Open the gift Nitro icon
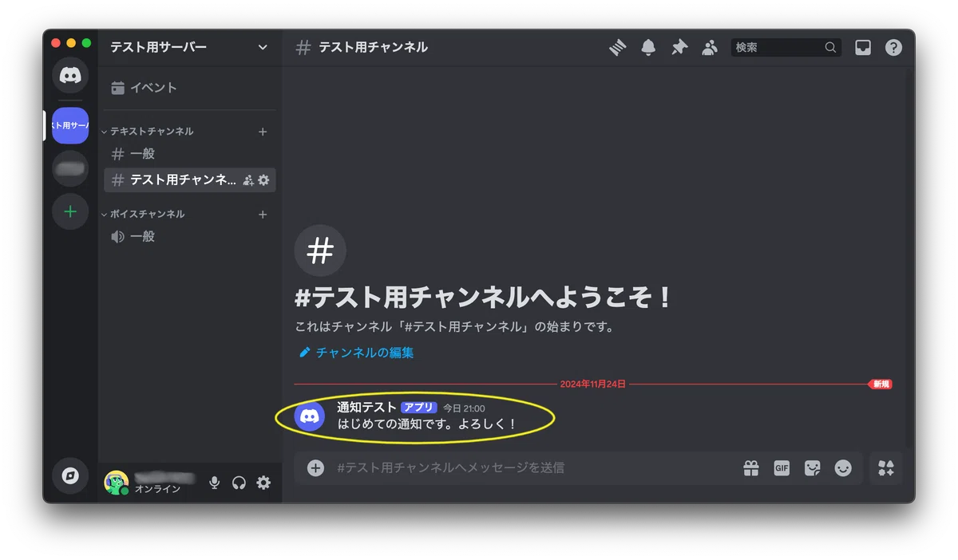 click(751, 468)
